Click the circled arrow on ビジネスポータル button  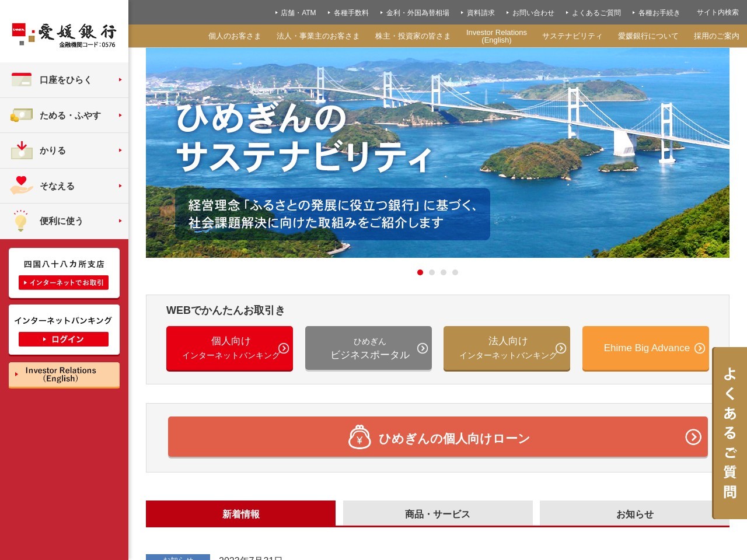(423, 348)
